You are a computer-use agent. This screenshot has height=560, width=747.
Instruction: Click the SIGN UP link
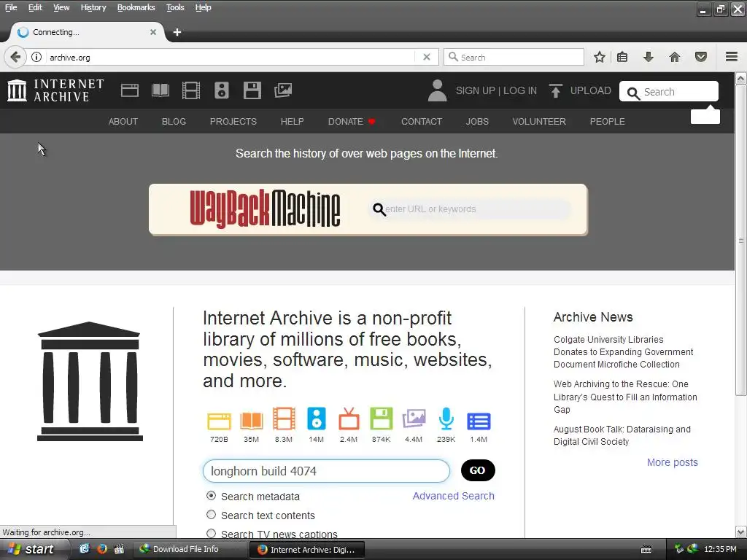point(476,90)
